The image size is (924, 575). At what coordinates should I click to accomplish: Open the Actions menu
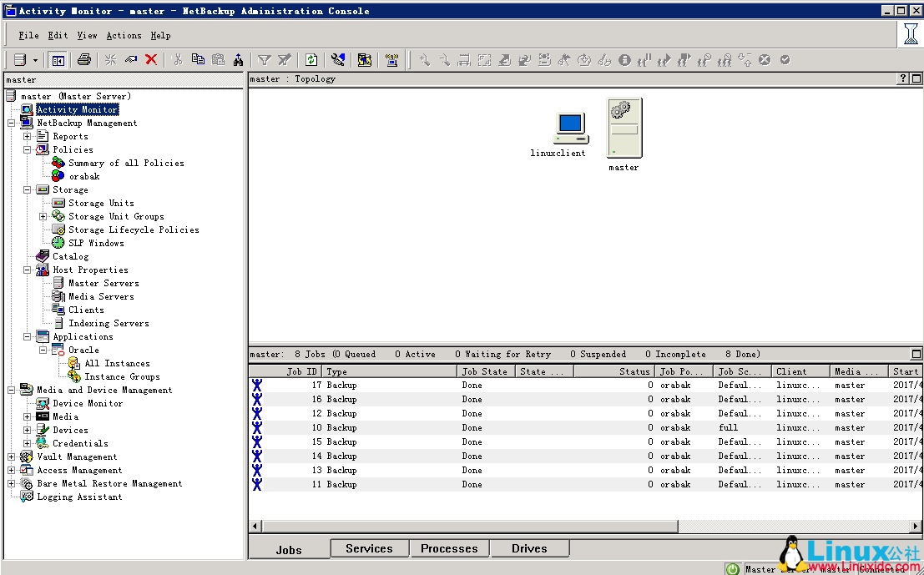point(124,35)
